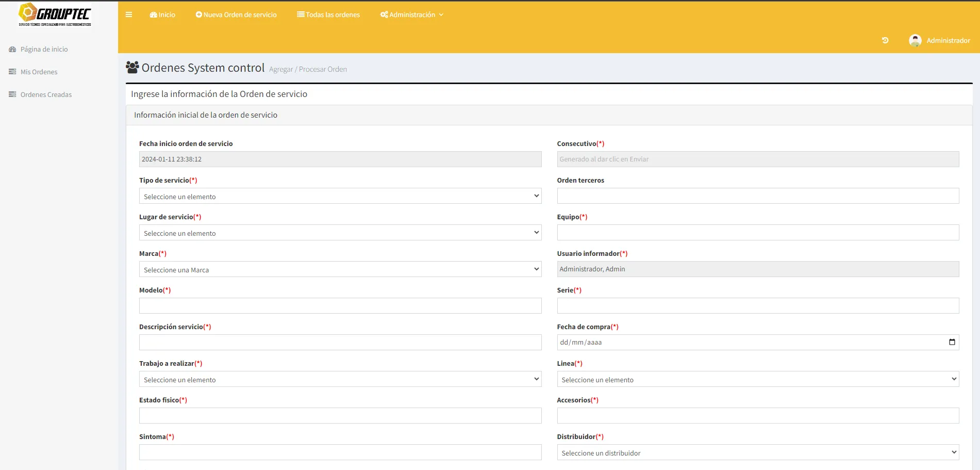
Task: Click the Mis Ordenes list icon
Action: click(12, 72)
